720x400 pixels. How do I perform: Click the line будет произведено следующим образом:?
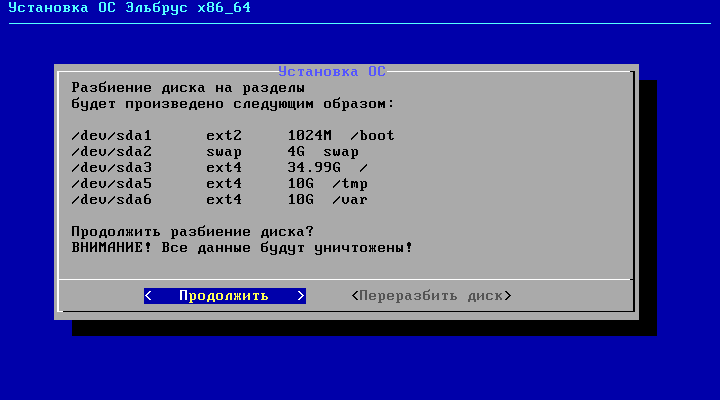[233, 104]
